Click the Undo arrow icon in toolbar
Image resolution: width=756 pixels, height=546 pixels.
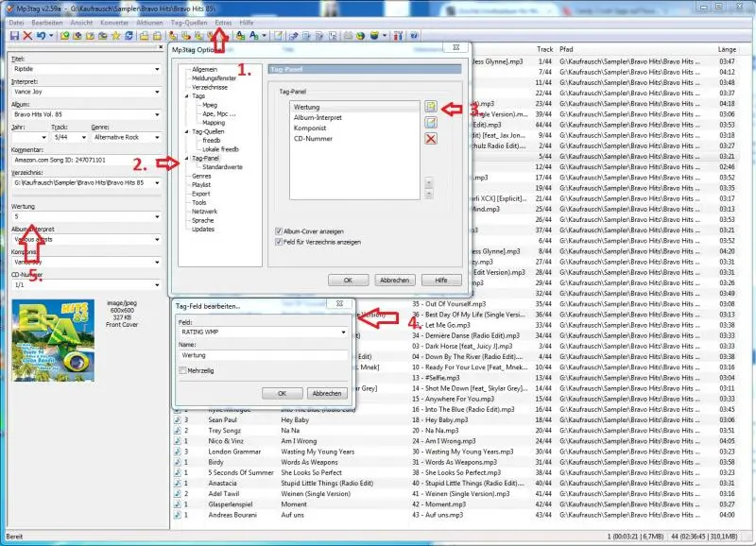(x=42, y=36)
